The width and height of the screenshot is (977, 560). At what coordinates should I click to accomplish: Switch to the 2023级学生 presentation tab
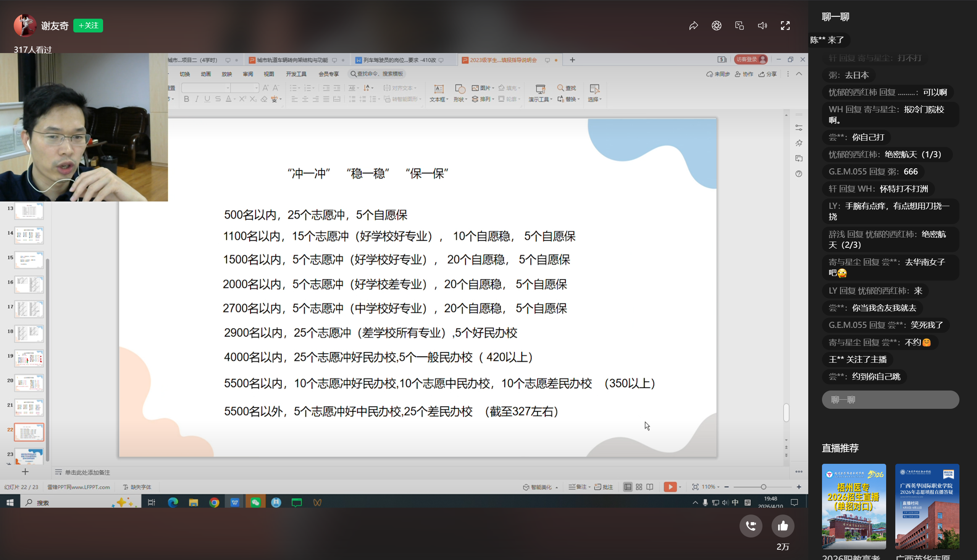pos(503,60)
